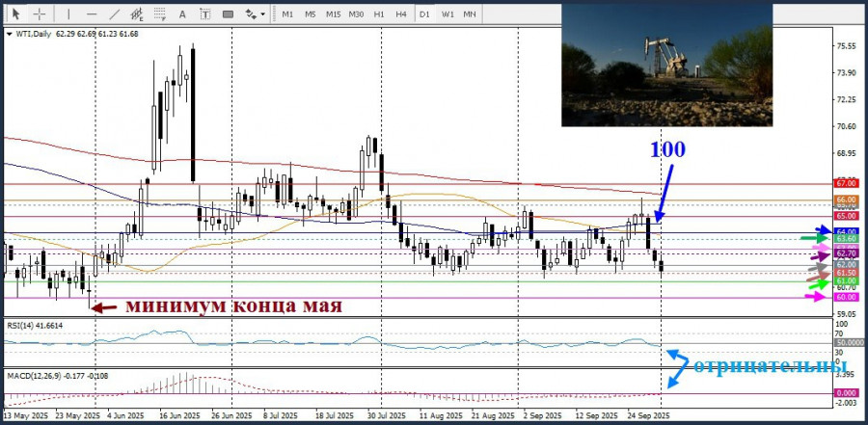This screenshot has width=868, height=425.
Task: Toggle the H4 timeframe button
Action: [400, 14]
